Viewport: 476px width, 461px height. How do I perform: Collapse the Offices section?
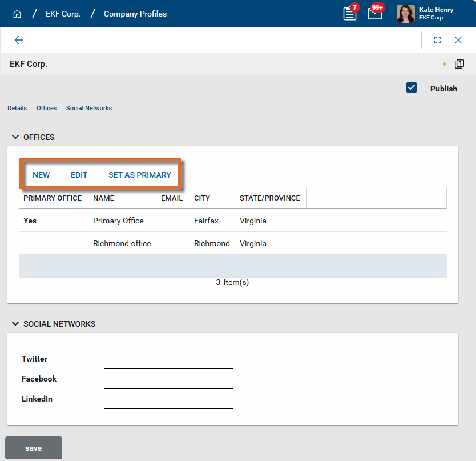15,137
